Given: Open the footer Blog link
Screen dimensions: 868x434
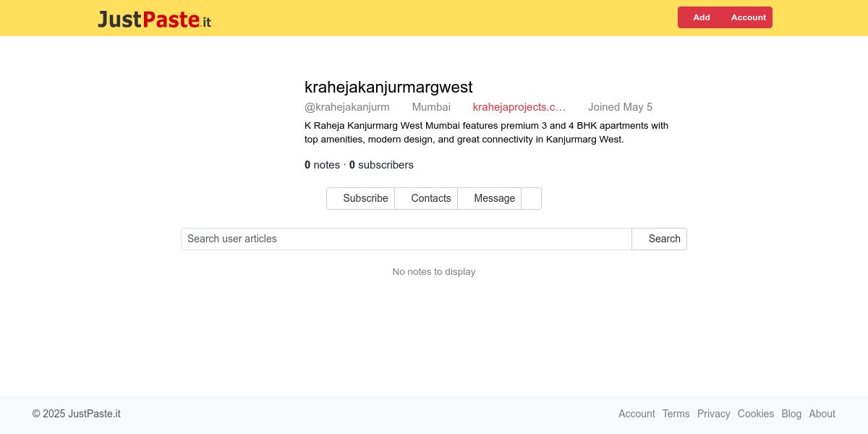Looking at the screenshot, I should (x=791, y=414).
